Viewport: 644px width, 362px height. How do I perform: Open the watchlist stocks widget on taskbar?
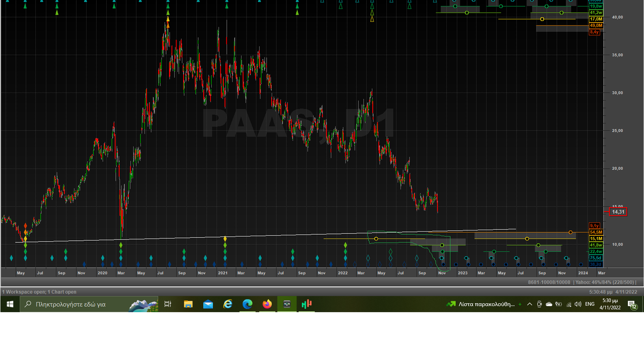pos(484,304)
